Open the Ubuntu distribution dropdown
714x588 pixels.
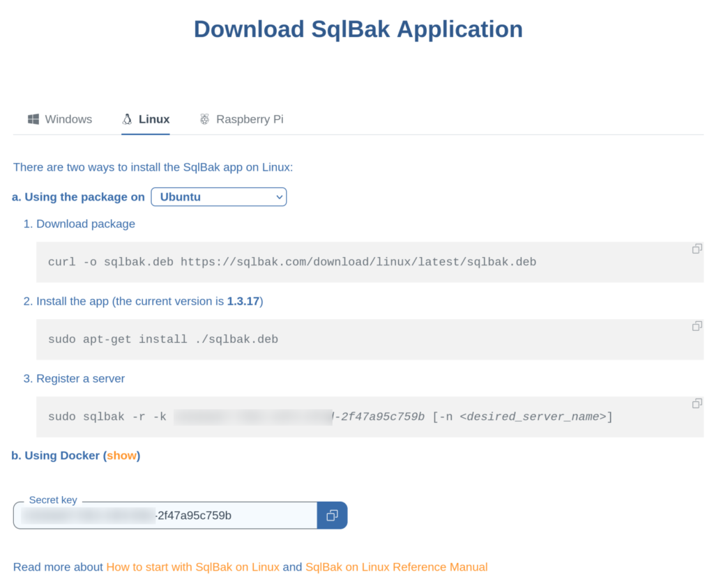click(x=218, y=196)
